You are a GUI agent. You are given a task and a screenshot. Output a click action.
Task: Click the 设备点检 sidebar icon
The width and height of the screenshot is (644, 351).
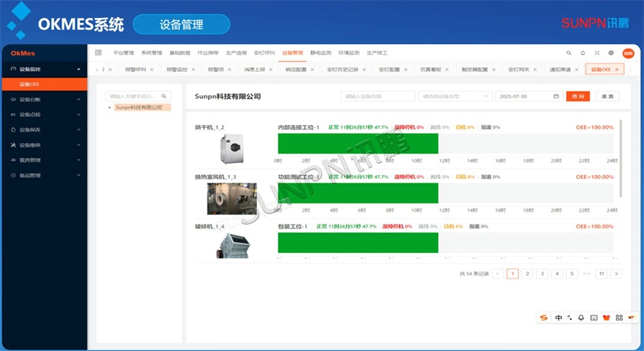(x=13, y=115)
